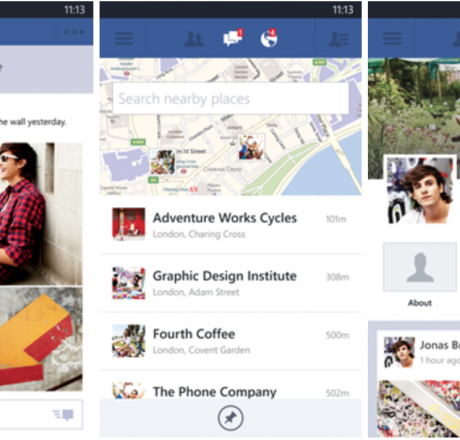Open the plaid shirt man photo
Screen dimensions: 460x440
pos(41,214)
